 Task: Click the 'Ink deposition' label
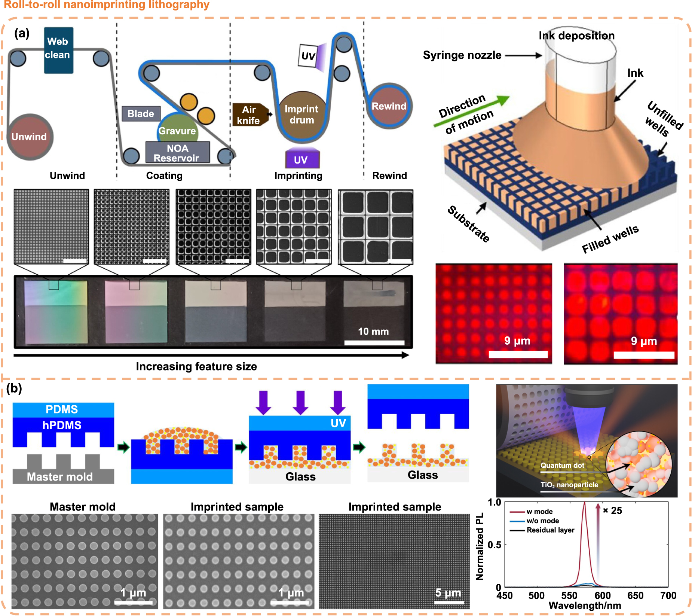click(576, 36)
